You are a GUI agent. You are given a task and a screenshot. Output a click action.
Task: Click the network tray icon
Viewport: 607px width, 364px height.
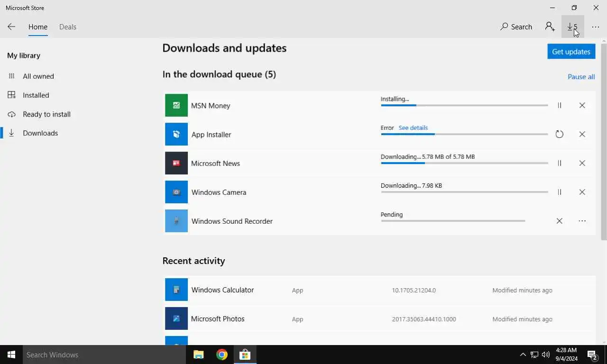click(x=534, y=355)
